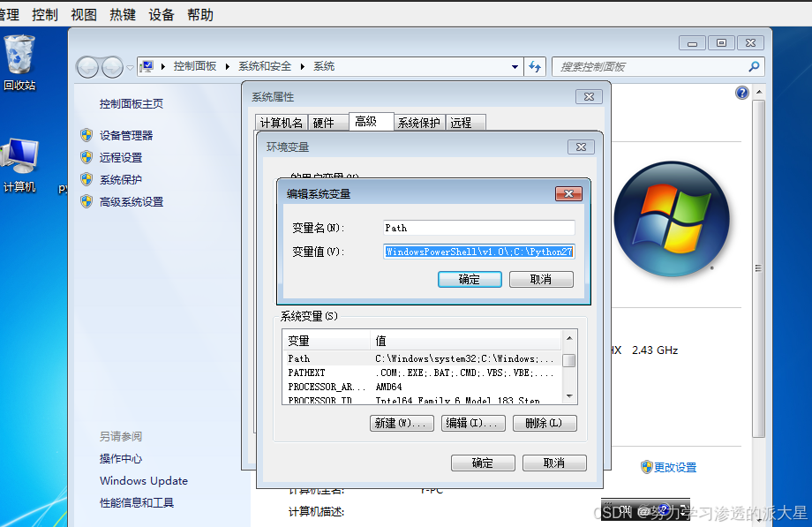812x527 pixels.
Task: Click the 值 column header
Action: pyautogui.click(x=465, y=341)
